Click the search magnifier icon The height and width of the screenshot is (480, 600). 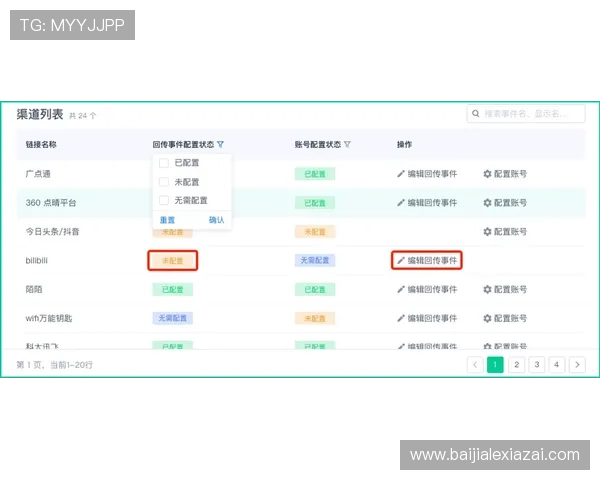(x=476, y=114)
